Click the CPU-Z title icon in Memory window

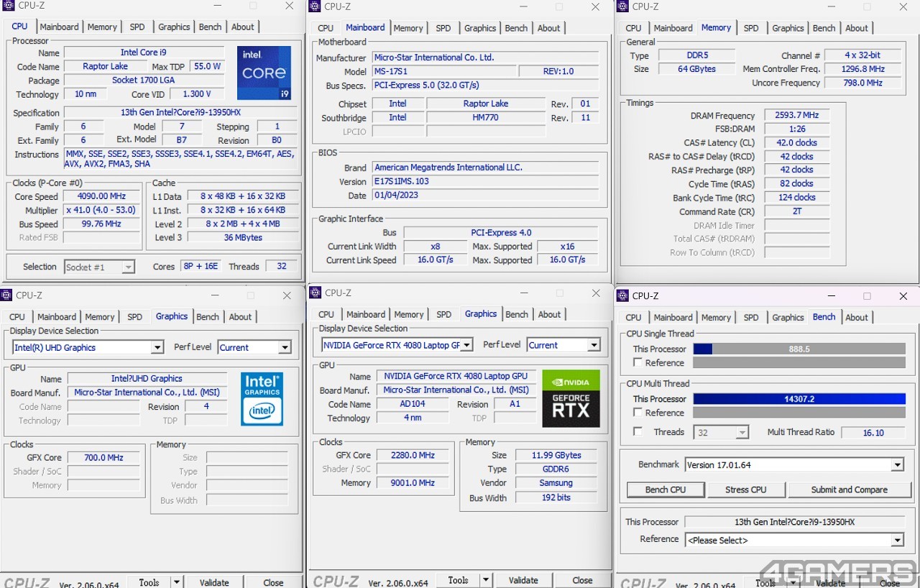(x=623, y=6)
